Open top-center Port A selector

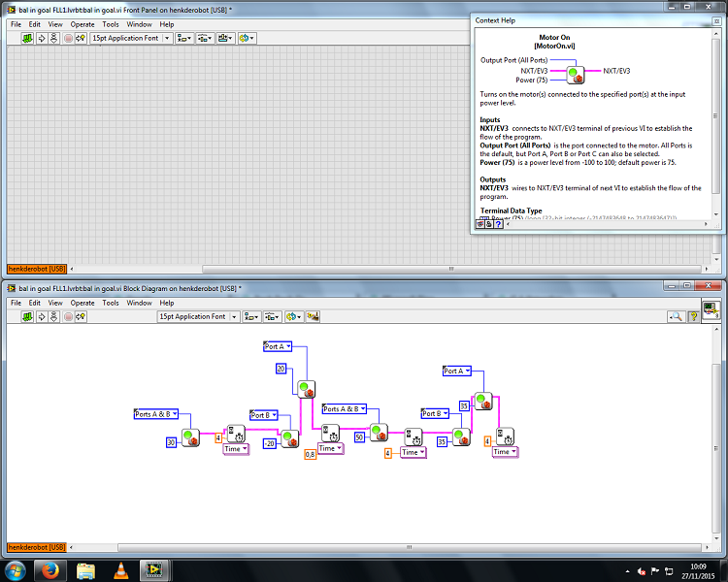(x=278, y=346)
